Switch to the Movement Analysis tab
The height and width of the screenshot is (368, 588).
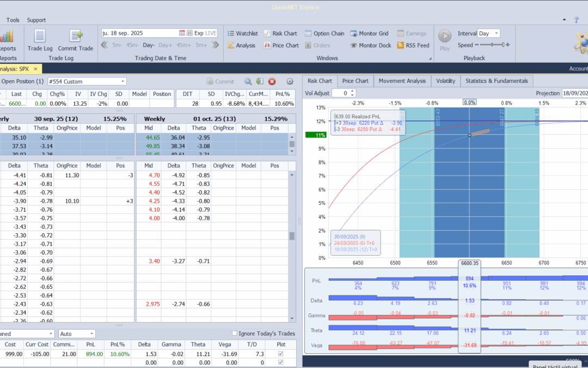[402, 81]
